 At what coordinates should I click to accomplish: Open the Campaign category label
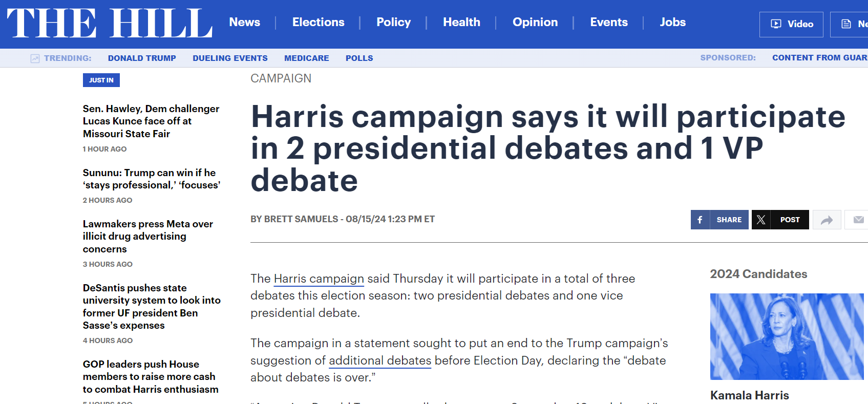tap(281, 78)
